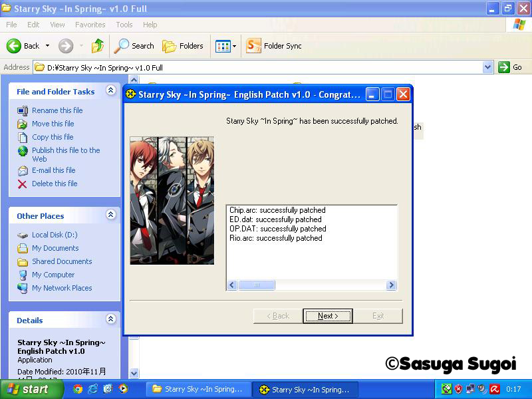Image resolution: width=532 pixels, height=399 pixels.
Task: Go up one folder level
Action: coord(98,46)
